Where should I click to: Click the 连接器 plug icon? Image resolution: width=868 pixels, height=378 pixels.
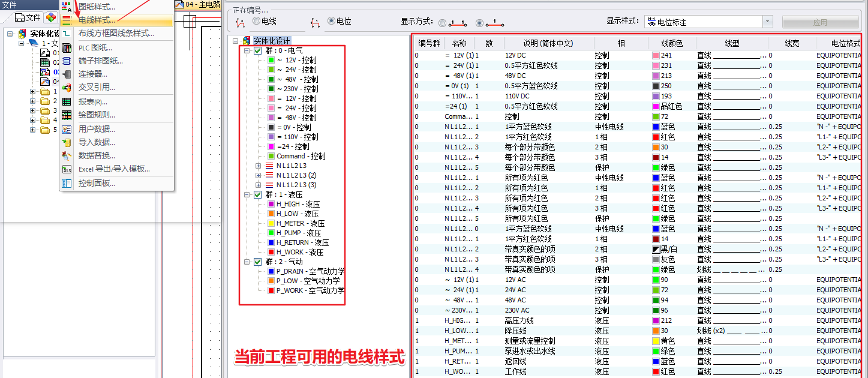coord(67,74)
